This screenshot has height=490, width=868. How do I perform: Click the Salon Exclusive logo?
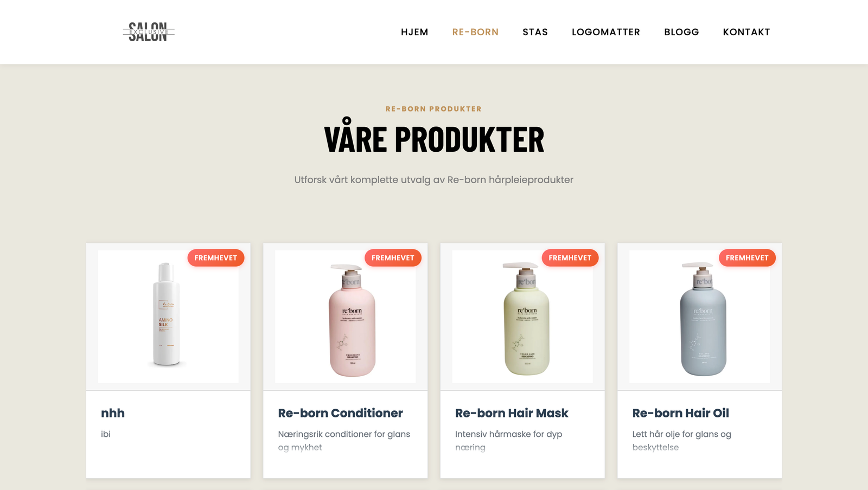click(x=149, y=32)
